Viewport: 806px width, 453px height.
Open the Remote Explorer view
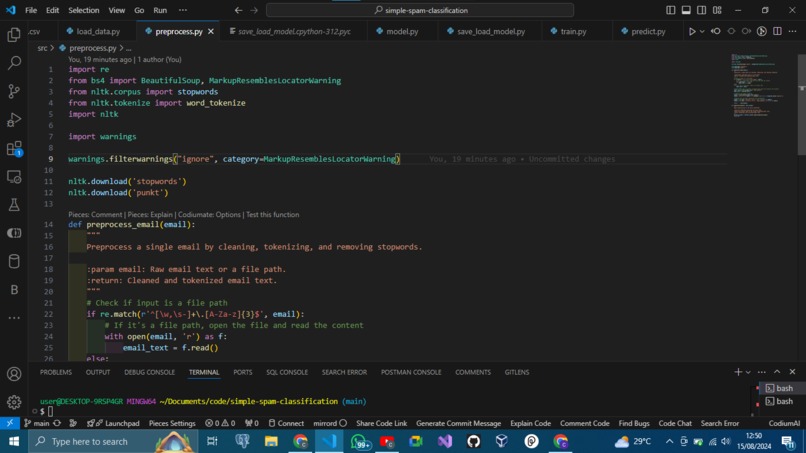(14, 177)
